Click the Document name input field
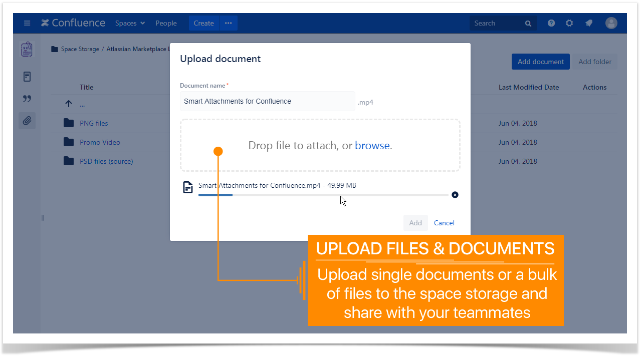 268,101
